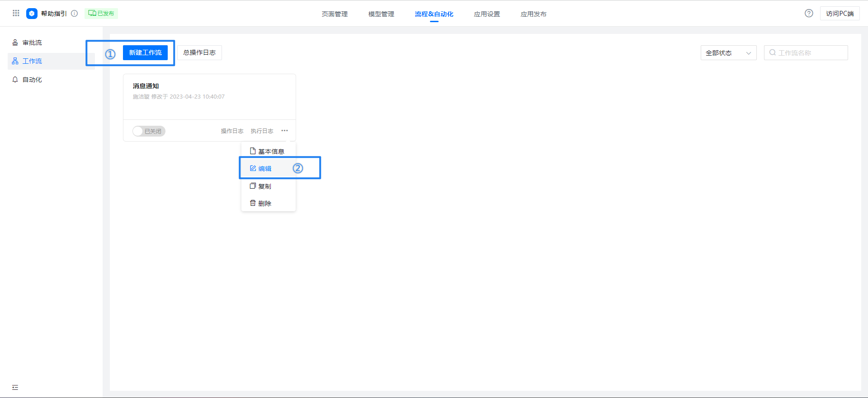Choose 编辑 from the context menu

(268, 168)
